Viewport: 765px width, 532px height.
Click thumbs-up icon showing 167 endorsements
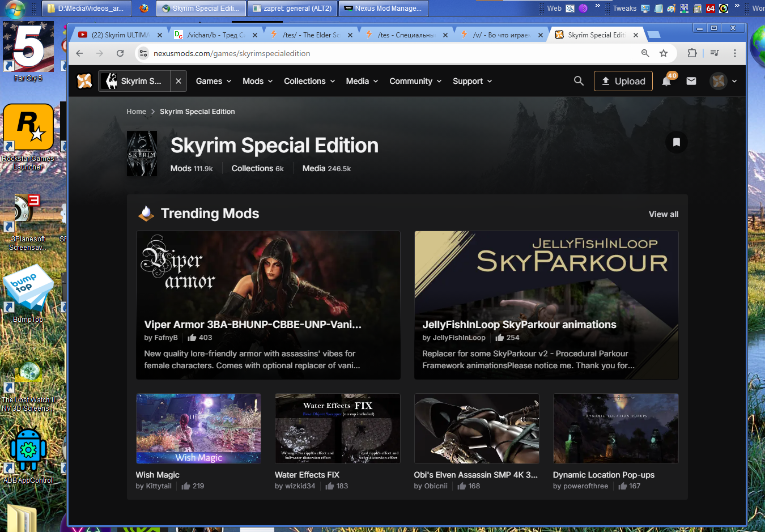623,486
